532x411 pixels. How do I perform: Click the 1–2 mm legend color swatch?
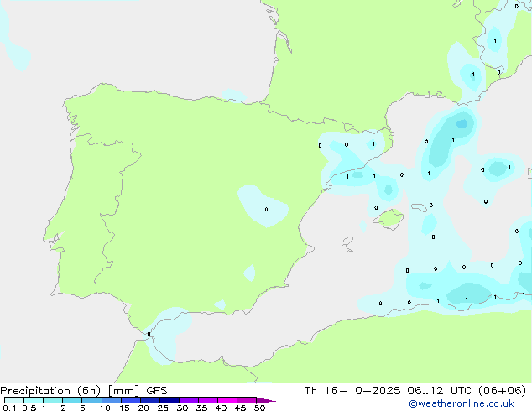(53, 400)
